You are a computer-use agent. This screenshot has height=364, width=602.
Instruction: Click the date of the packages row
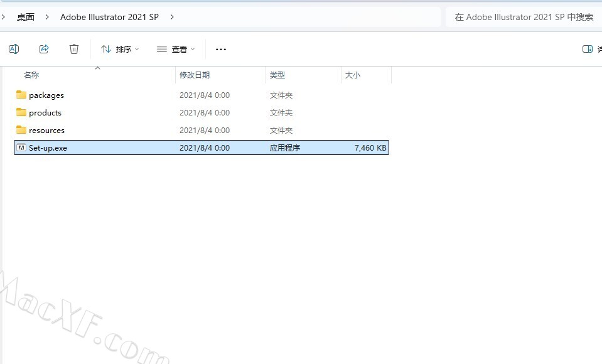point(205,95)
